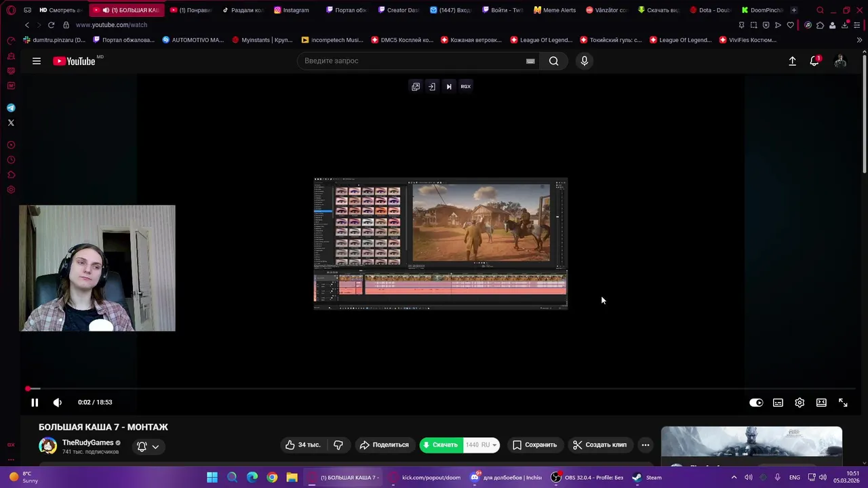The height and width of the screenshot is (488, 868).
Task: Enter fullscreen mode
Action: (x=843, y=403)
